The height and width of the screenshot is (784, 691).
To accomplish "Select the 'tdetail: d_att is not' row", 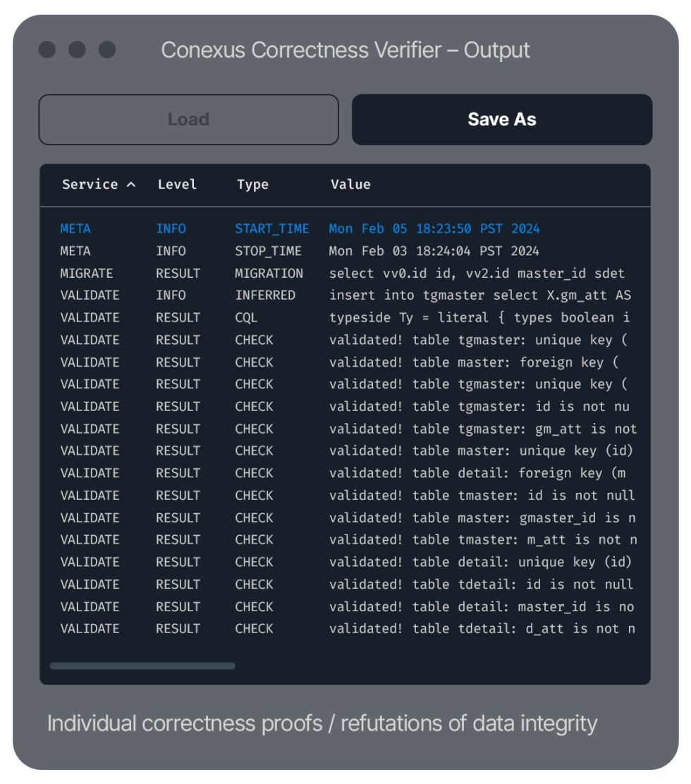I will (x=345, y=628).
